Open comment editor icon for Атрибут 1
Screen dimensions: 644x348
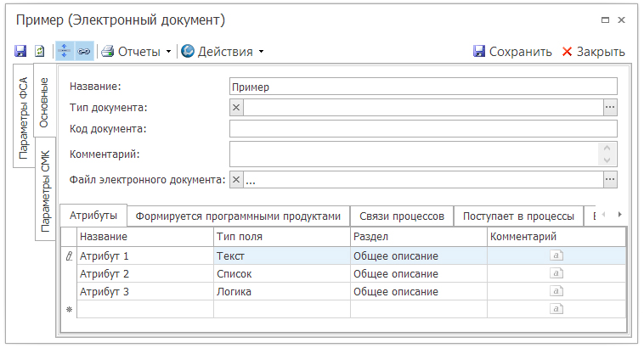tap(556, 255)
